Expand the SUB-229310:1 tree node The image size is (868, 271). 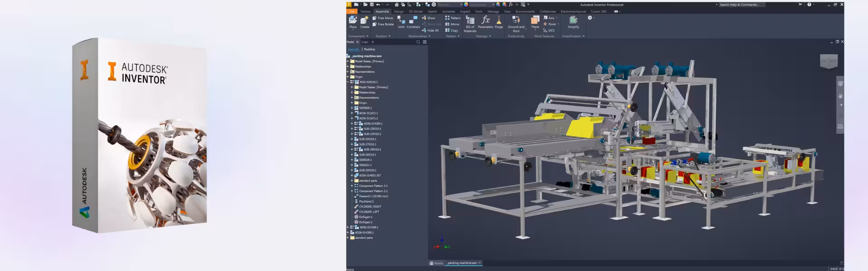pos(352,129)
